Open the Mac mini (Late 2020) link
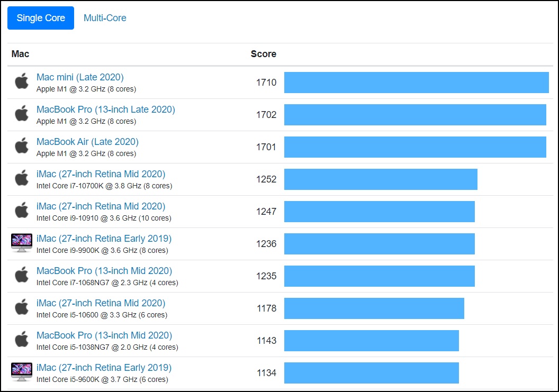The width and height of the screenshot is (559, 392). [x=80, y=77]
